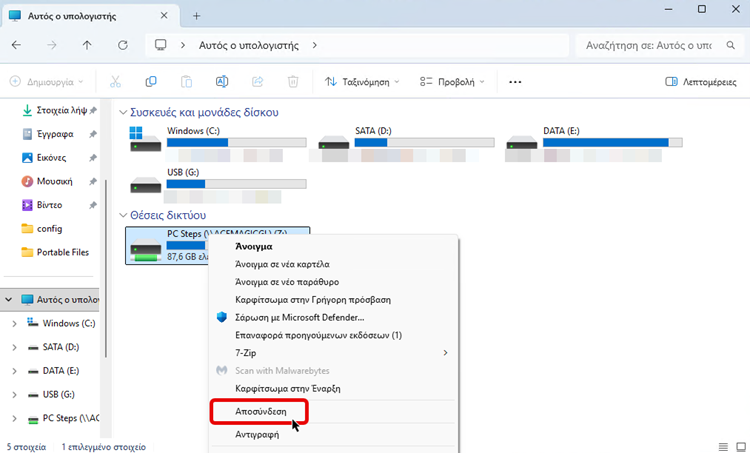The height and width of the screenshot is (453, 750).
Task: Open the Ταξινόμηση sort dropdown
Action: point(361,82)
